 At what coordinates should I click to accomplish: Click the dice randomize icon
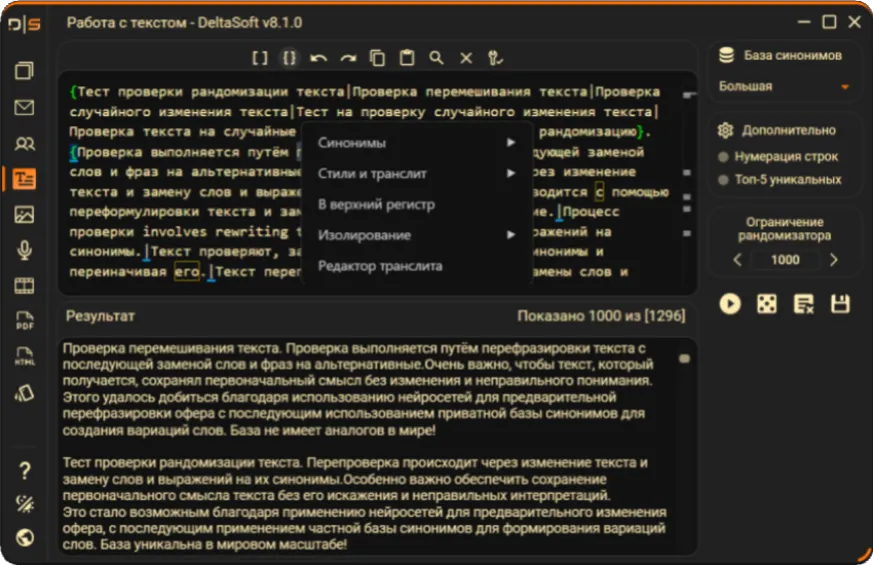[767, 304]
